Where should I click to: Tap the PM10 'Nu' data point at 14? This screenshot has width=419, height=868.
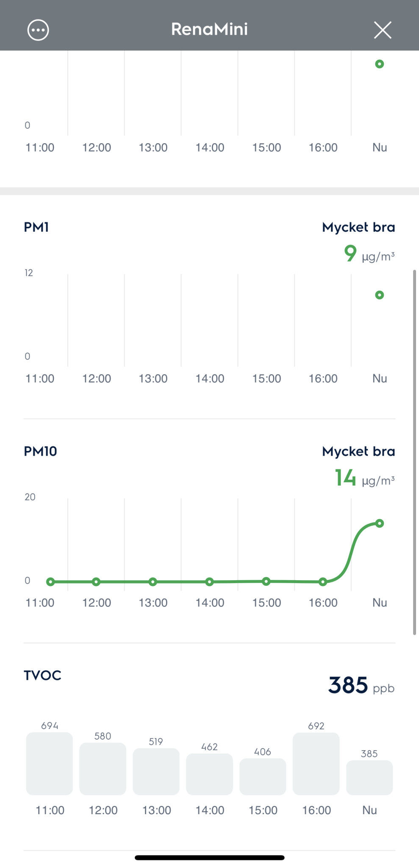(380, 523)
